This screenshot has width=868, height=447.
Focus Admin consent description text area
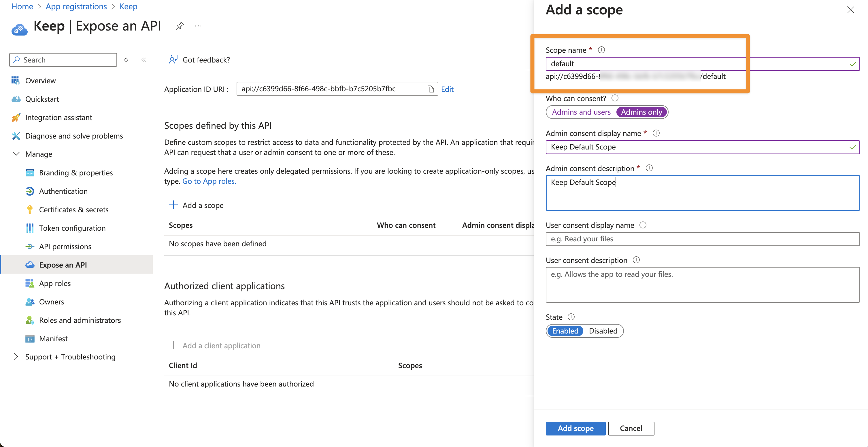point(703,193)
